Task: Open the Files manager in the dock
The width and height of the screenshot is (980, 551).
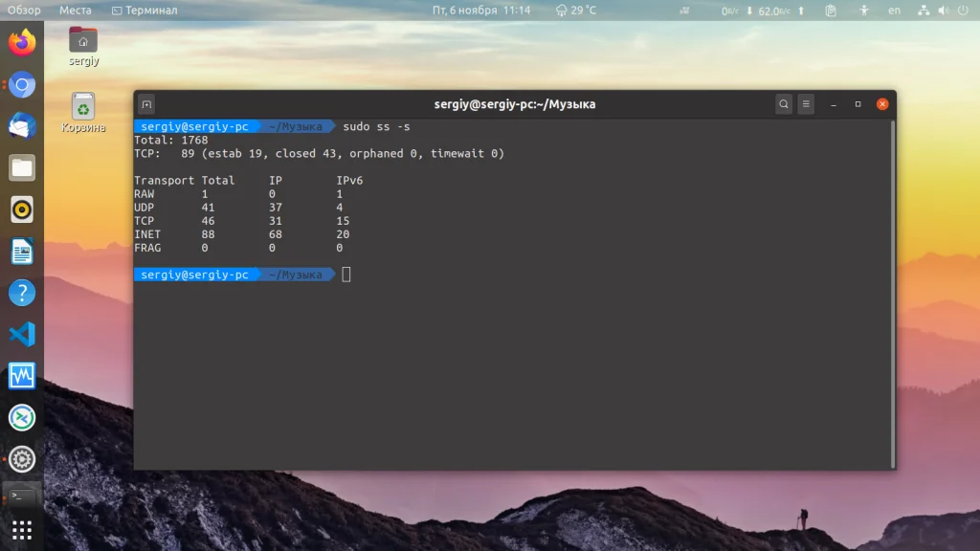Action: (22, 168)
